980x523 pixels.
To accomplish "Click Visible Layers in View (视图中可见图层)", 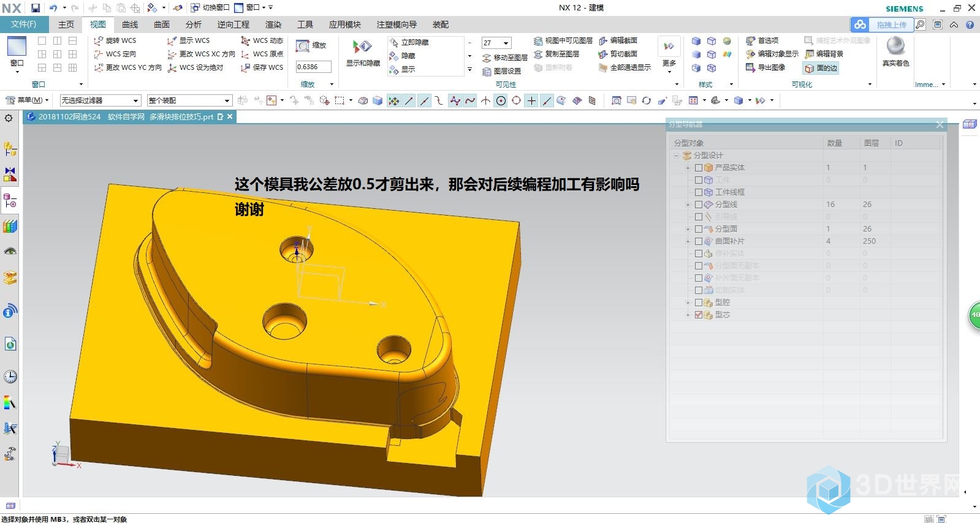I will [563, 40].
